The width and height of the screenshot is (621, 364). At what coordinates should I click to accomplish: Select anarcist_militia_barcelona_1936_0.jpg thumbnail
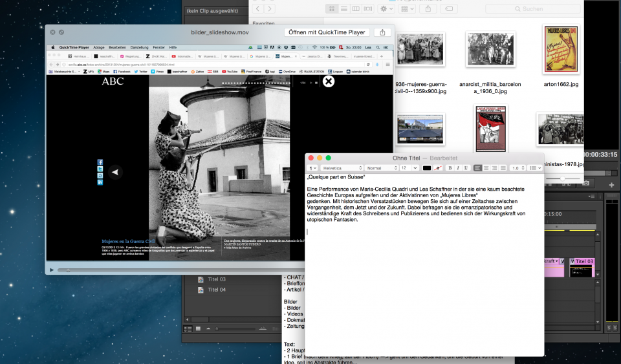click(490, 49)
